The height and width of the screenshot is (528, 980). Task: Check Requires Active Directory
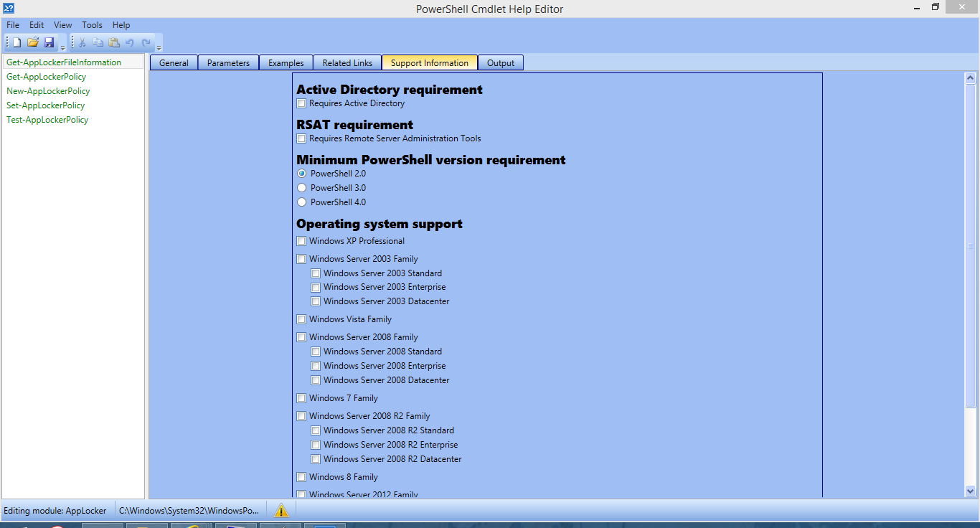click(301, 103)
